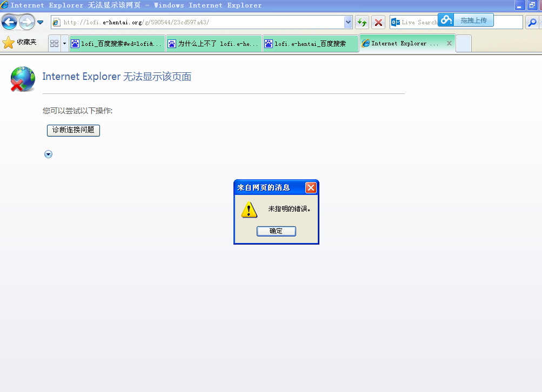Switch to the lofi.e-hentai_百度搜索 tab

click(x=310, y=44)
